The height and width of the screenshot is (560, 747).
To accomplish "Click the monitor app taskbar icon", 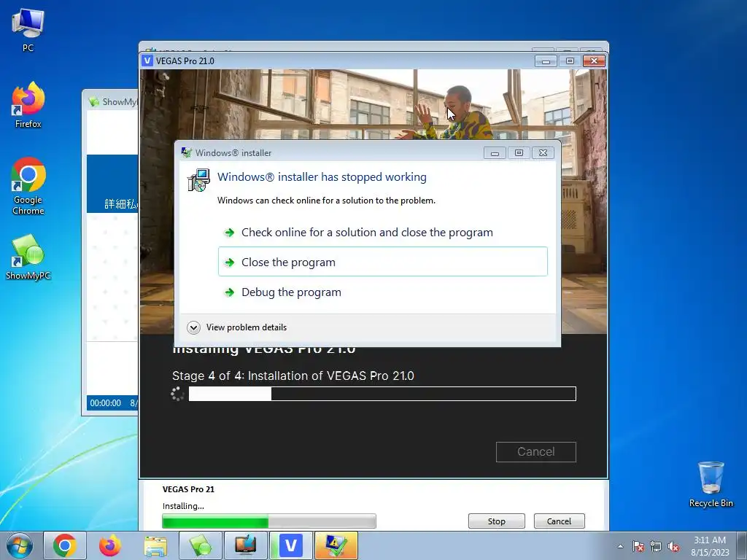I will click(x=245, y=545).
